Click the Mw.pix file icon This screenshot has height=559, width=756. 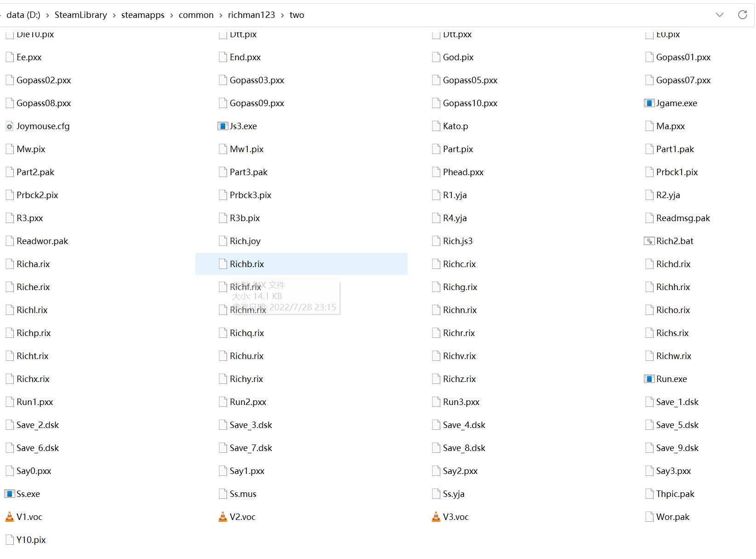click(x=10, y=149)
